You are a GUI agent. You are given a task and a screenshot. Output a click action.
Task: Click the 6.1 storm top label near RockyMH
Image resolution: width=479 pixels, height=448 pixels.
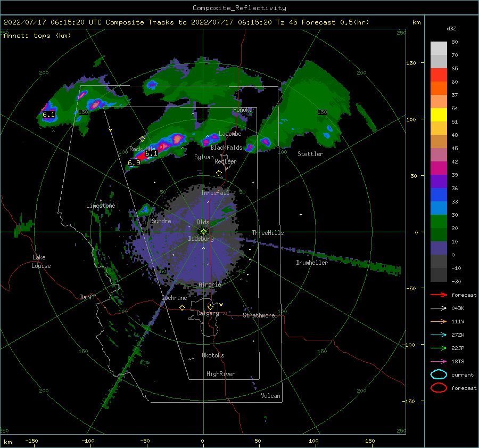coord(151,153)
